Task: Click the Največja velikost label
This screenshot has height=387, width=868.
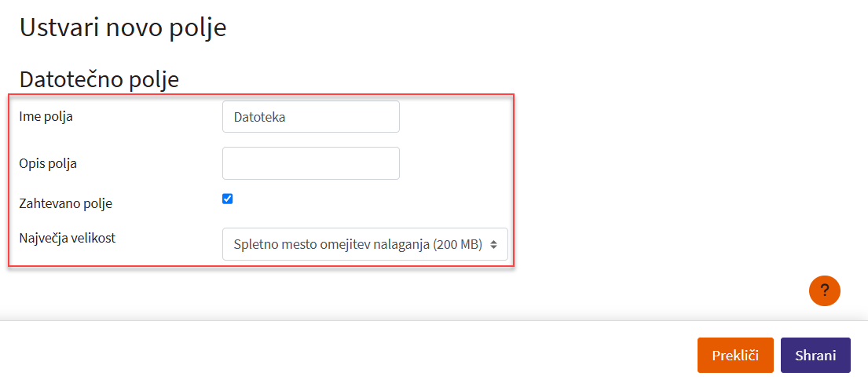Action: click(x=67, y=238)
